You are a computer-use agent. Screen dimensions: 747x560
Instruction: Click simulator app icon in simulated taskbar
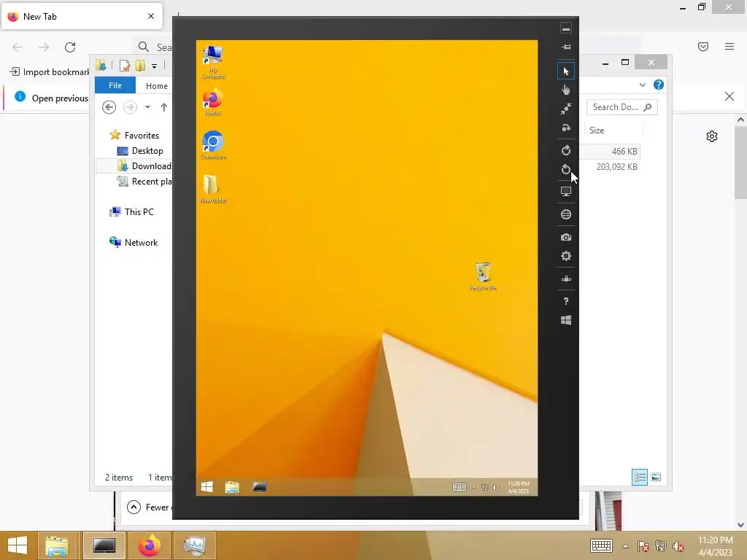260,486
